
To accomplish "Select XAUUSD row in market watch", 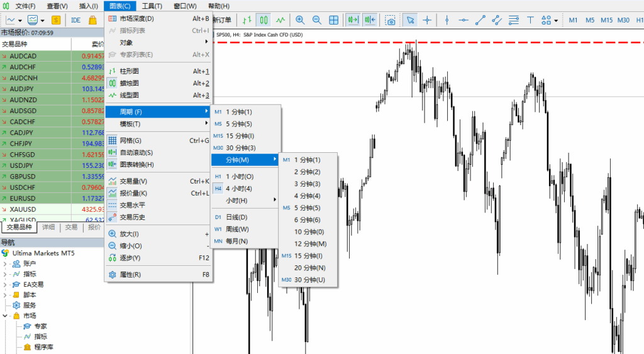I will pos(52,209).
